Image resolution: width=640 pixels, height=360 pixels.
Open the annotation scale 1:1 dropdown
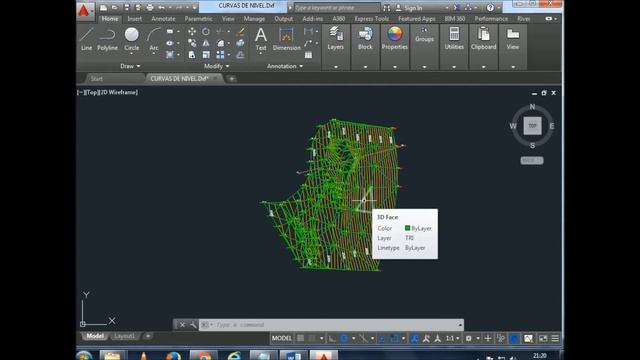coord(452,338)
